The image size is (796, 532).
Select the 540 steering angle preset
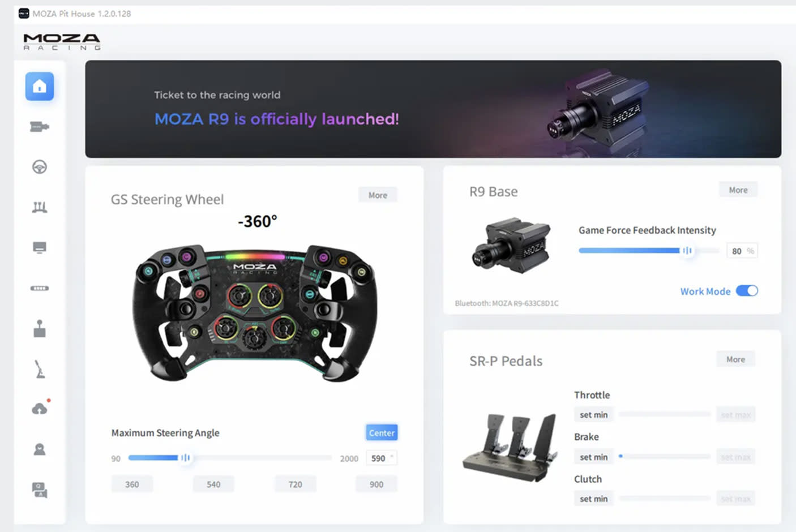point(213,484)
